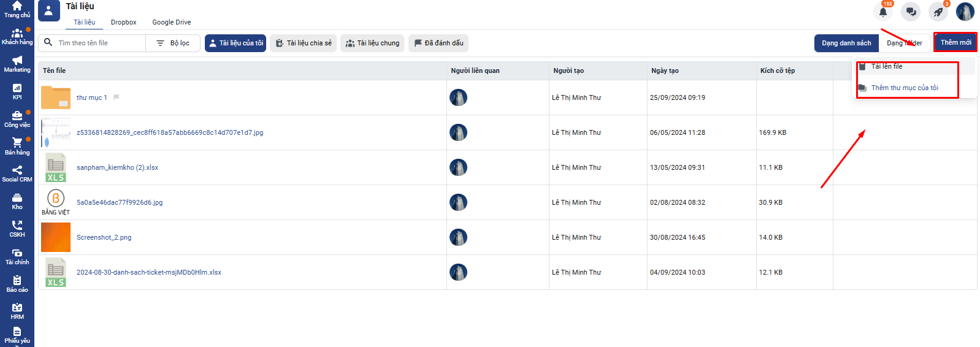Open the user profile avatar menu
Image resolution: width=980 pixels, height=347 pixels.
click(x=965, y=12)
